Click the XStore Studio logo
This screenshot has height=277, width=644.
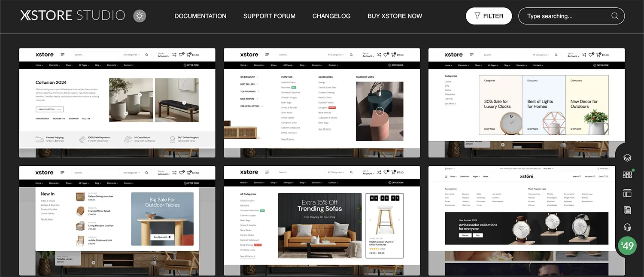pos(73,16)
